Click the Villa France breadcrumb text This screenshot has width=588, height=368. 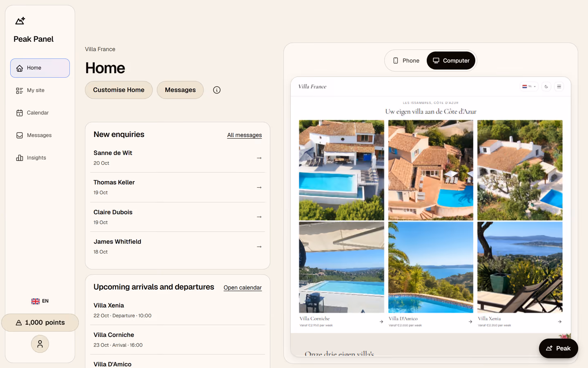(x=100, y=49)
